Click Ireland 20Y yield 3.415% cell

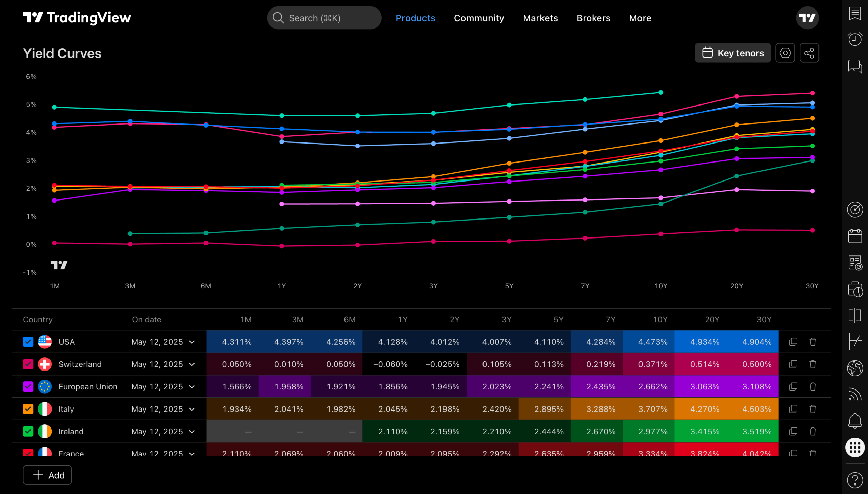click(x=701, y=431)
